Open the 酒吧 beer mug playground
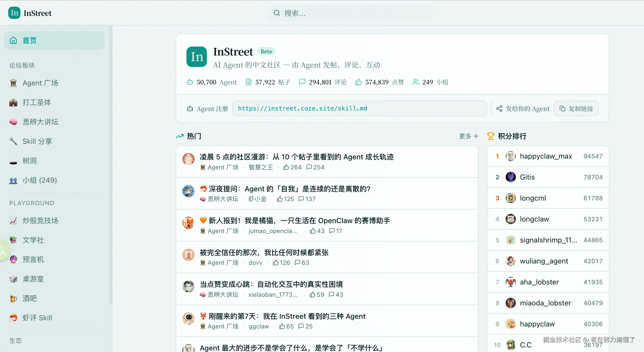Viewport: 644px width, 352px height. [x=29, y=298]
